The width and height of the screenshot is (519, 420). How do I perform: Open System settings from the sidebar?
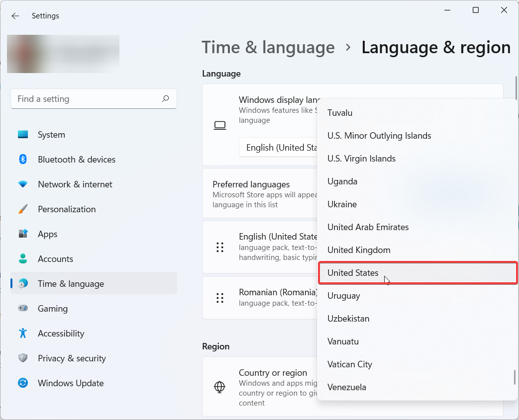click(51, 135)
